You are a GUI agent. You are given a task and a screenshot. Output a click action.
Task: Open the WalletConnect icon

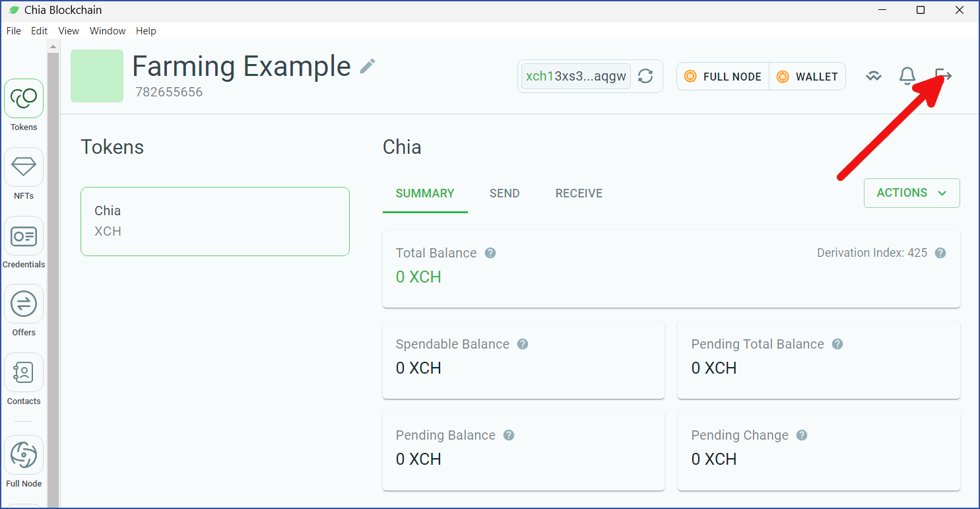coord(874,77)
